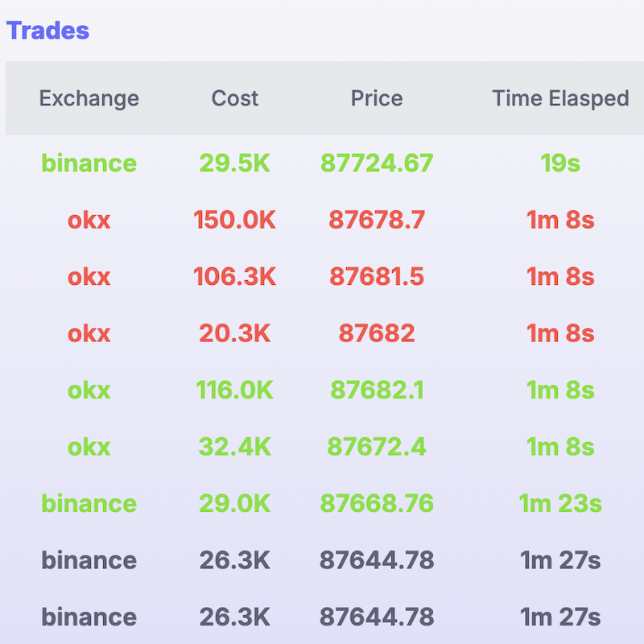Click the price 87644.78 in last row

click(x=376, y=617)
